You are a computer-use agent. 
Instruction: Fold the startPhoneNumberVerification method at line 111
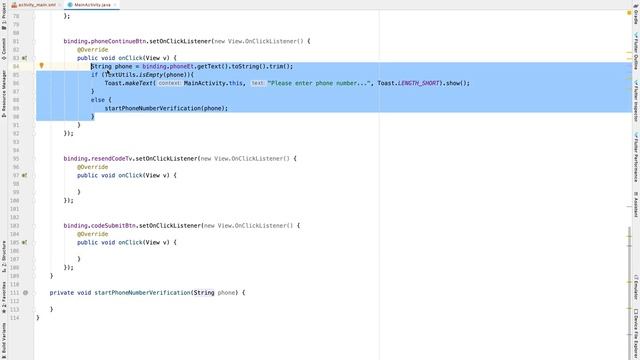(34, 293)
